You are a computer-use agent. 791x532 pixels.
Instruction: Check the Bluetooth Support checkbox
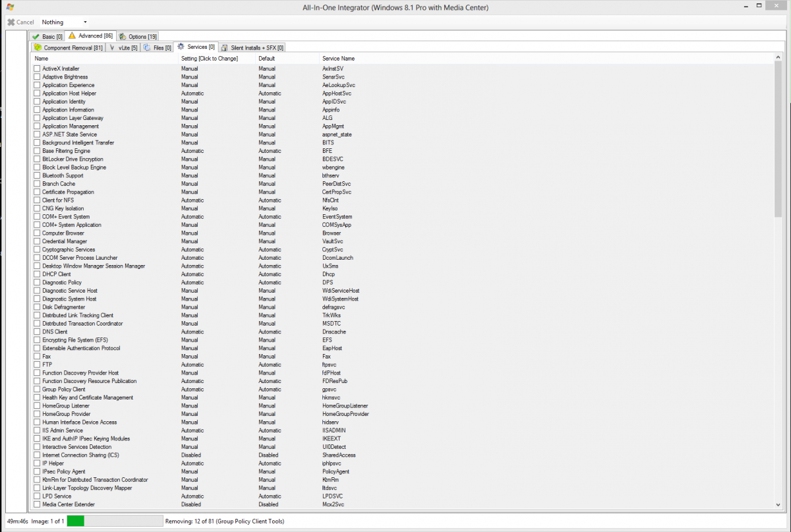37,175
